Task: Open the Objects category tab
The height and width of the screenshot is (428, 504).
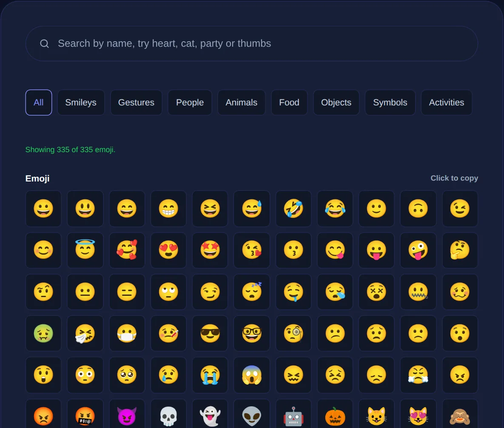Action: [x=336, y=102]
